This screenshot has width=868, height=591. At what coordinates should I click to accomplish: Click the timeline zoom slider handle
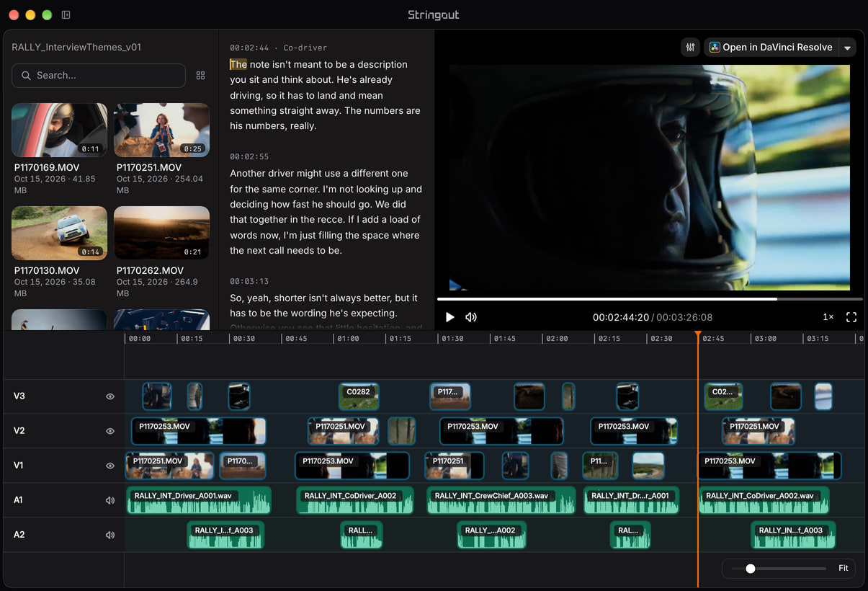pyautogui.click(x=751, y=569)
